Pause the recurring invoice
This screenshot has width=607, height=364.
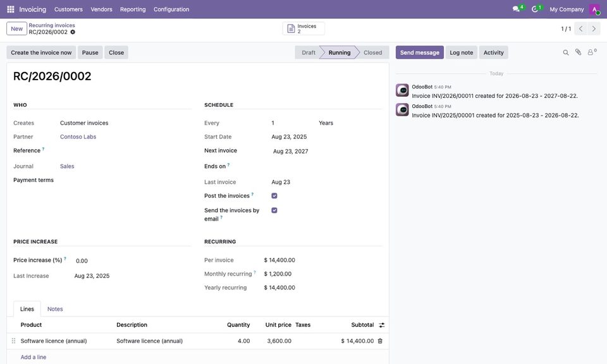coord(90,52)
